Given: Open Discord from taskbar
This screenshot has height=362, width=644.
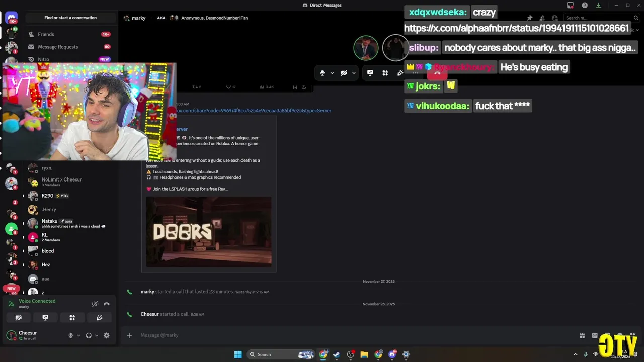Looking at the screenshot, I should 392,354.
